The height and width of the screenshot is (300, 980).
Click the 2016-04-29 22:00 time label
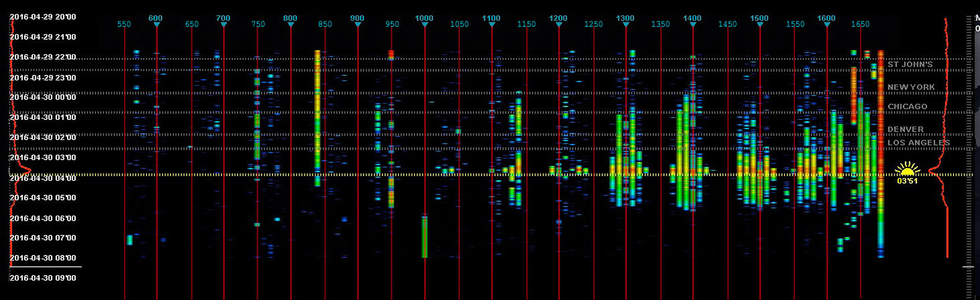43,57
